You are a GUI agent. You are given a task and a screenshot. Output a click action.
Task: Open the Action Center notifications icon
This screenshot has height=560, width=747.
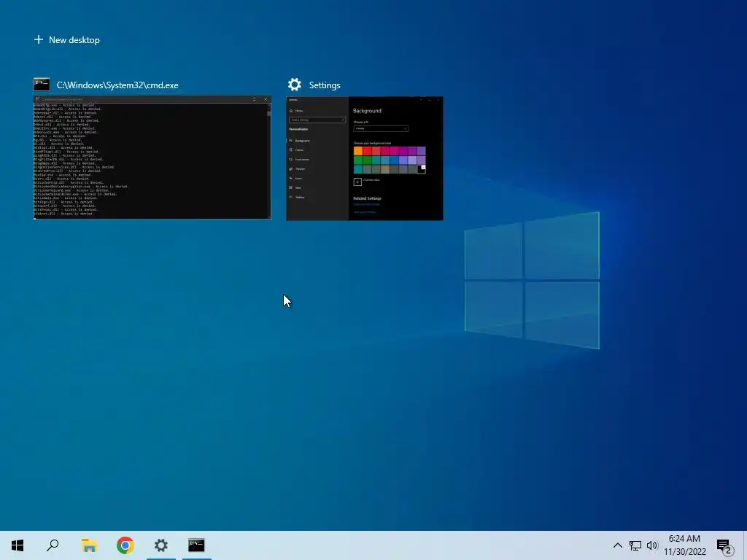point(724,545)
